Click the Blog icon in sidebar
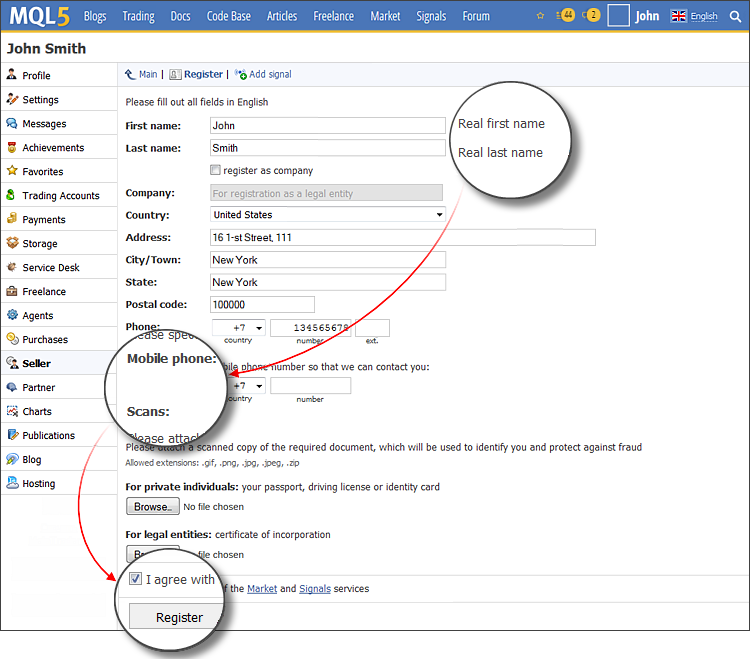This screenshot has height=659, width=750. [x=12, y=459]
